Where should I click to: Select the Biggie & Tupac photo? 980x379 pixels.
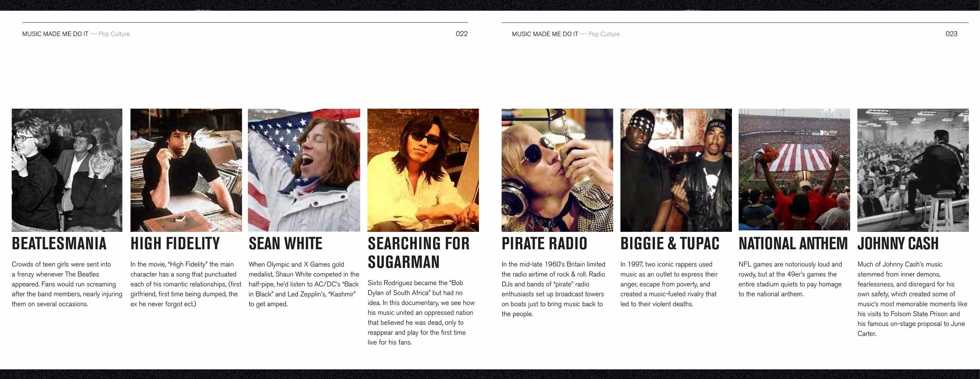pos(676,170)
